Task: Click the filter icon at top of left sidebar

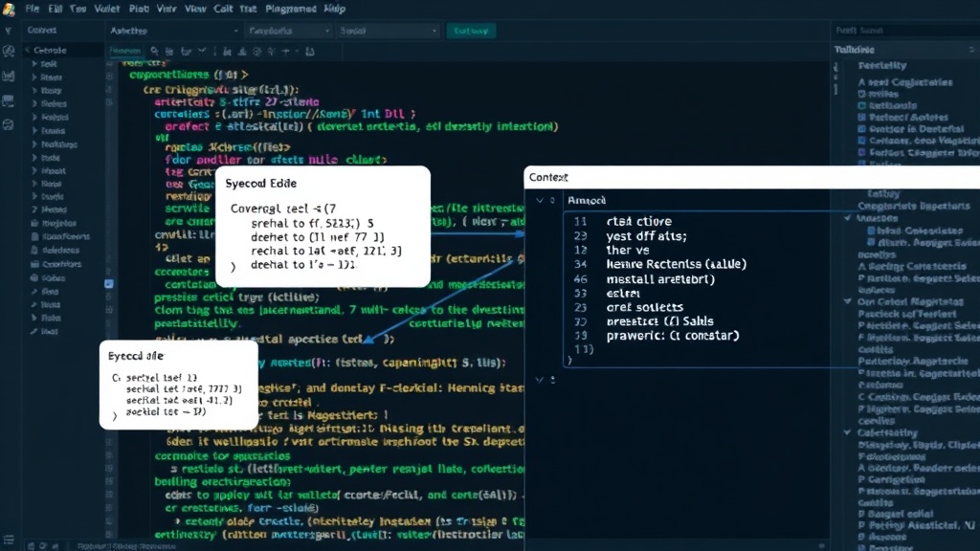Action: (8, 30)
